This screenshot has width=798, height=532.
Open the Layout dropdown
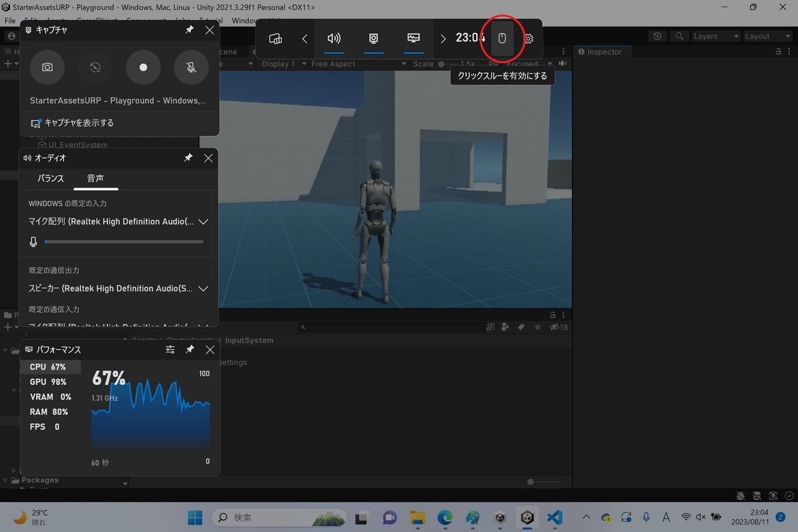(x=767, y=37)
